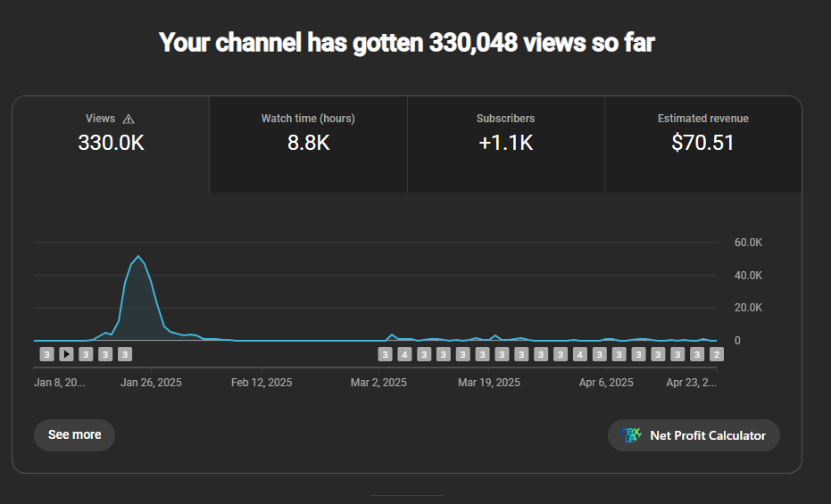This screenshot has height=504, width=831.
Task: Click the Feb 12, 2025 date axis label
Action: pyautogui.click(x=262, y=383)
